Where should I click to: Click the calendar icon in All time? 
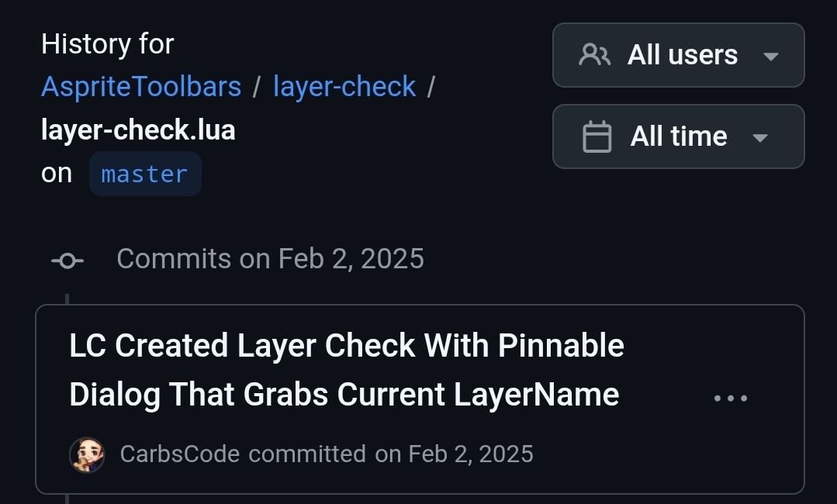pyautogui.click(x=597, y=137)
